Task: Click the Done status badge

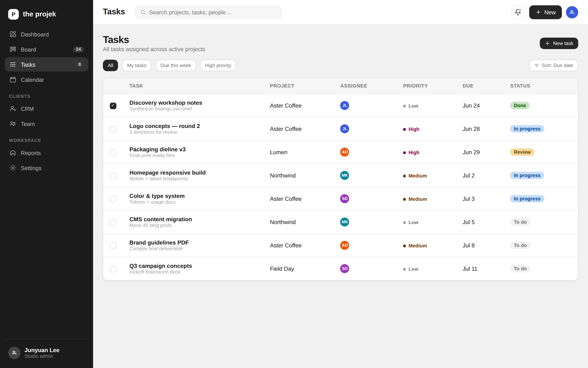Action: click(x=520, y=105)
